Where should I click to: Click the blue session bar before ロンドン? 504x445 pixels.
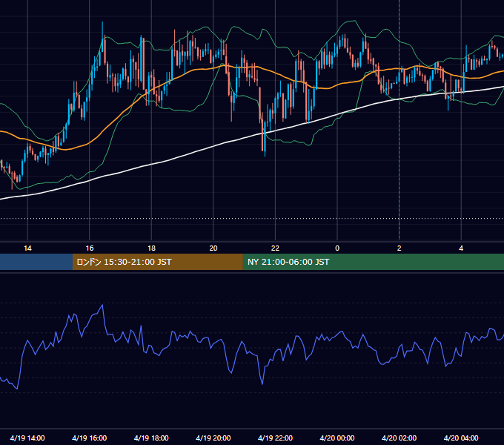click(36, 262)
